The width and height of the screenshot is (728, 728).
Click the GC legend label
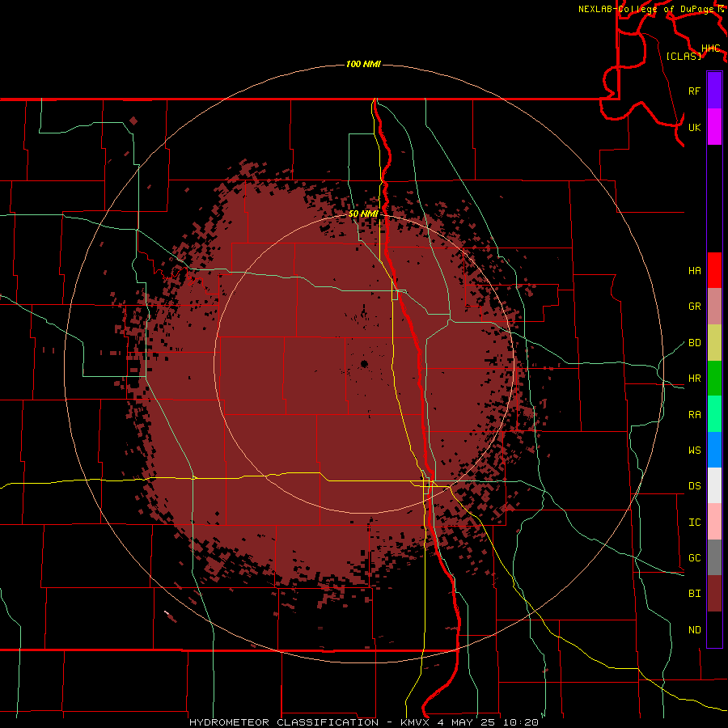click(694, 558)
